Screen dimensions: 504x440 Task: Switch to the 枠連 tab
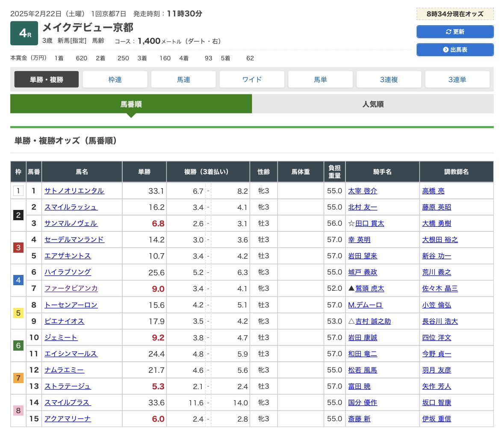coord(115,80)
